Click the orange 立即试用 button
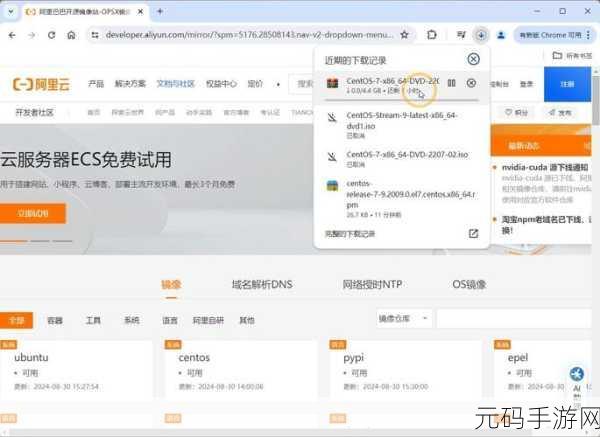Screen dimensions: 600x437 coord(33,213)
